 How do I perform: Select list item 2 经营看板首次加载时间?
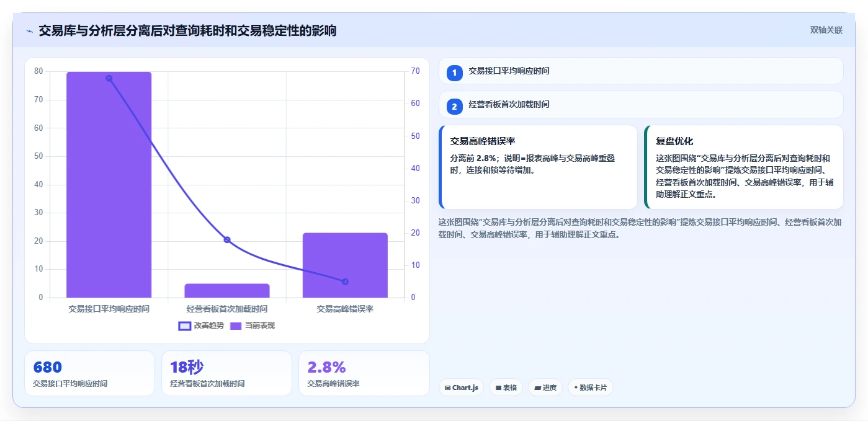click(x=641, y=105)
